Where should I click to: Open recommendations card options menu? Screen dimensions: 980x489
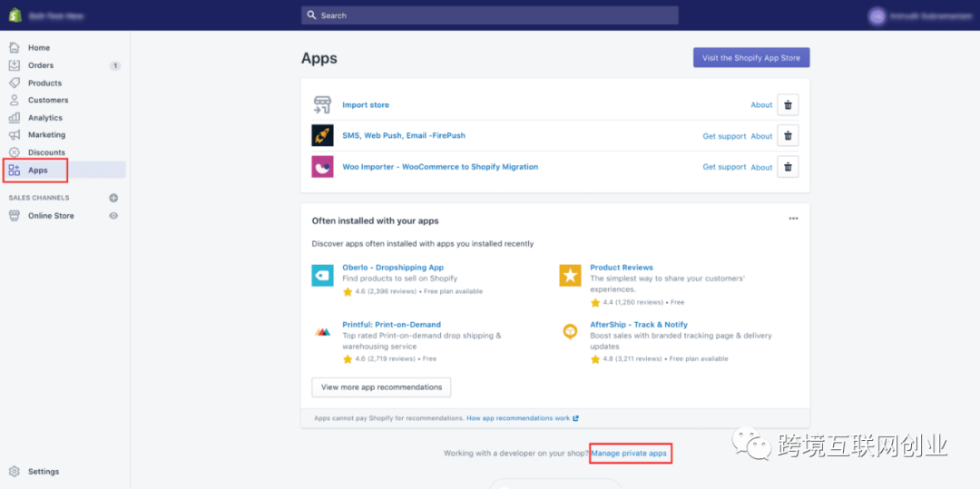point(793,219)
